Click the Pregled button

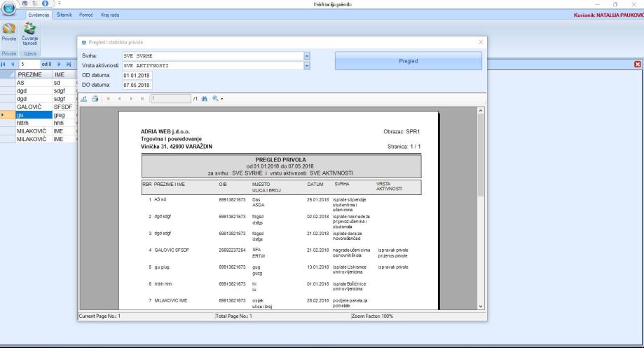(408, 61)
